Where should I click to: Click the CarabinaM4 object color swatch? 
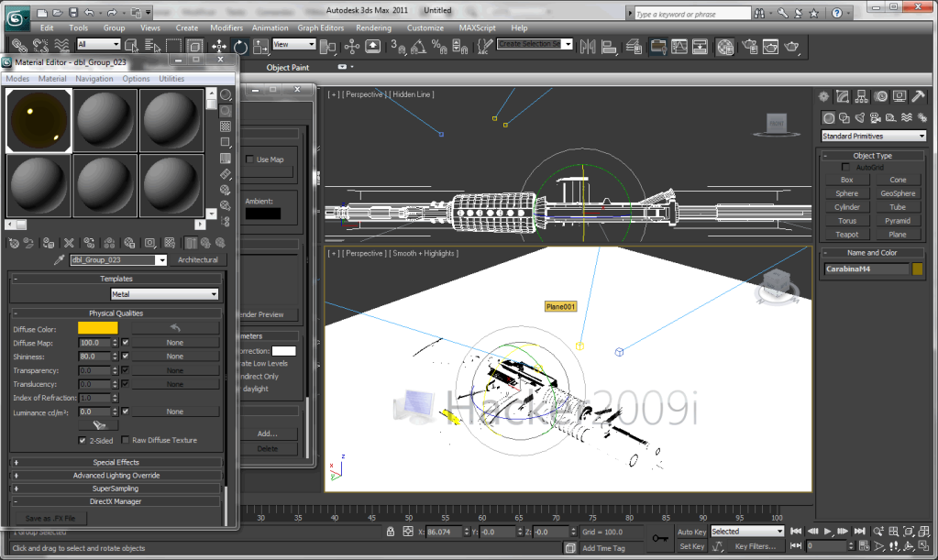918,269
